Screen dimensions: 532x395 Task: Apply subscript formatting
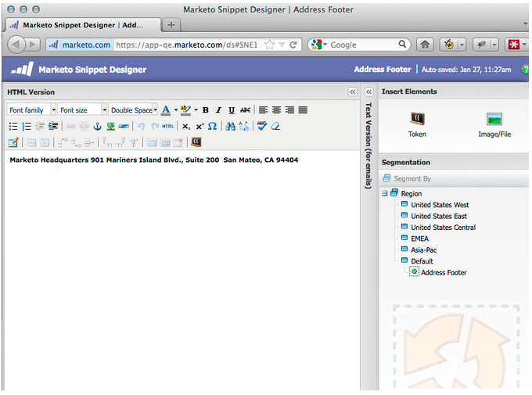tap(186, 126)
